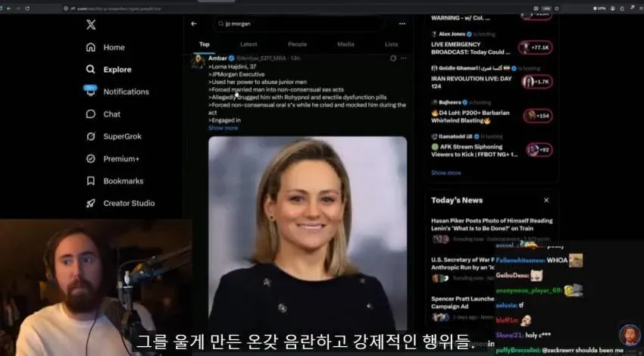Click Alex Jones host name

coord(452,34)
